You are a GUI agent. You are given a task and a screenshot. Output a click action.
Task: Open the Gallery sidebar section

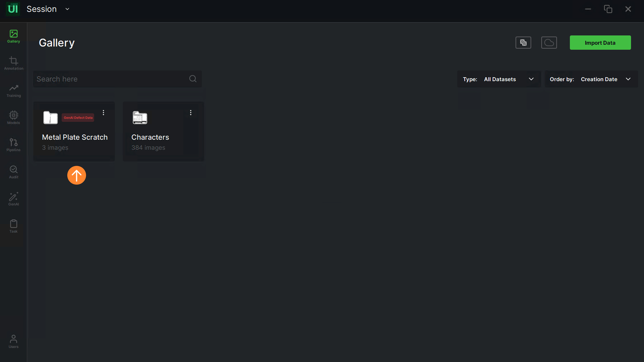13,36
